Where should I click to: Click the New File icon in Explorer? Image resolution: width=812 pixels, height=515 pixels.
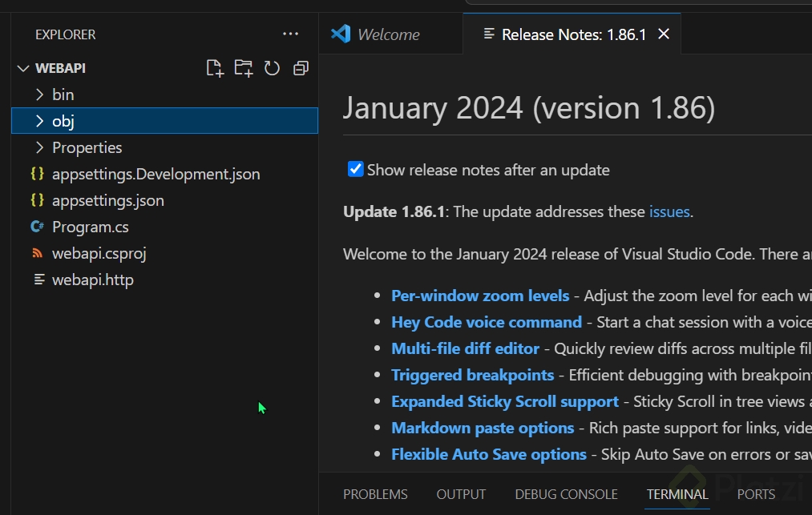click(214, 68)
